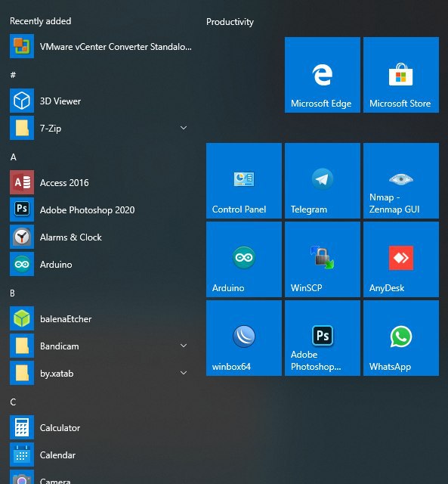Screen dimensions: 448x484
Task: Open the Telegram tile
Action: 322,181
